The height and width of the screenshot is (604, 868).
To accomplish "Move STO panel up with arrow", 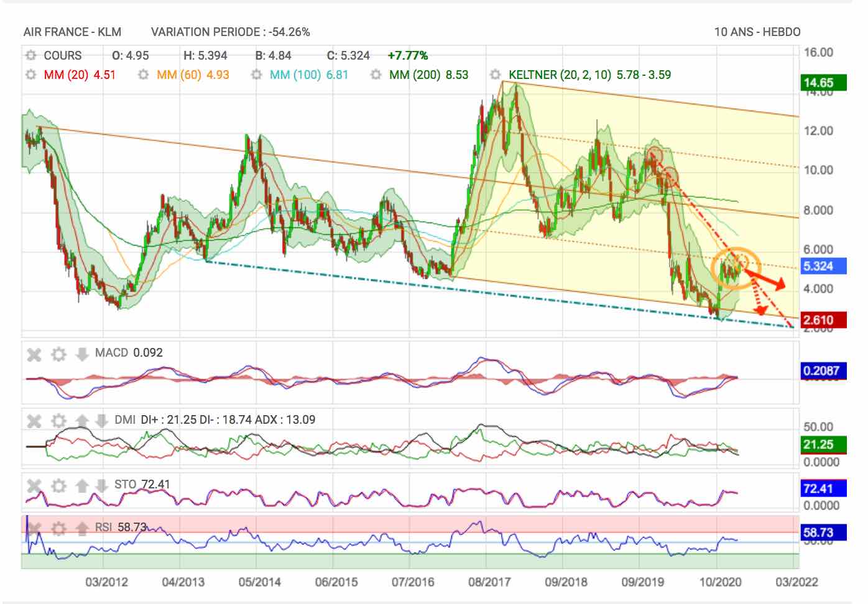I will (82, 486).
